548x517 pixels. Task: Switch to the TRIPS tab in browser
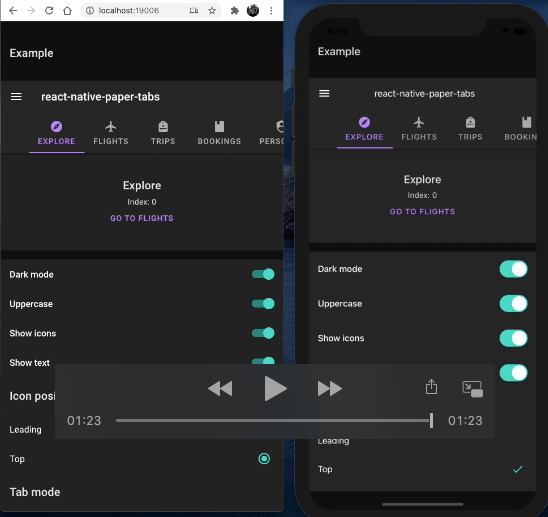tap(163, 141)
